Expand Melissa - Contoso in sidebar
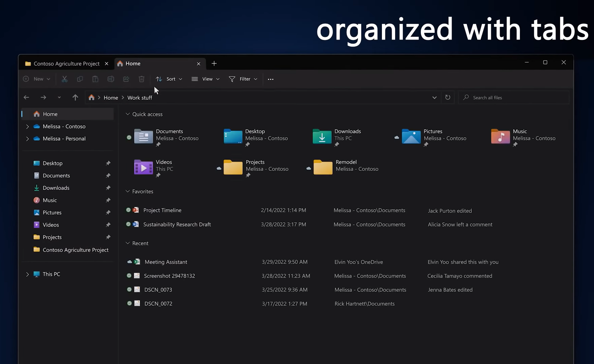594x364 pixels. (27, 127)
